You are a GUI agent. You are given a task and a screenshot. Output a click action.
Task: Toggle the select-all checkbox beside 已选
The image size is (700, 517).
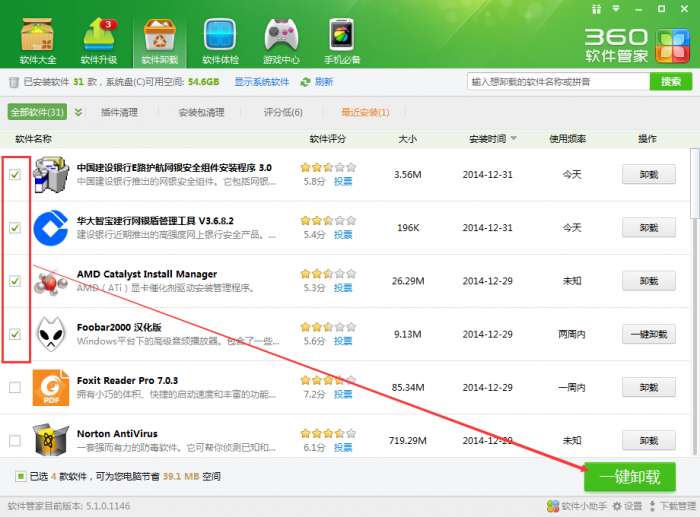20,476
